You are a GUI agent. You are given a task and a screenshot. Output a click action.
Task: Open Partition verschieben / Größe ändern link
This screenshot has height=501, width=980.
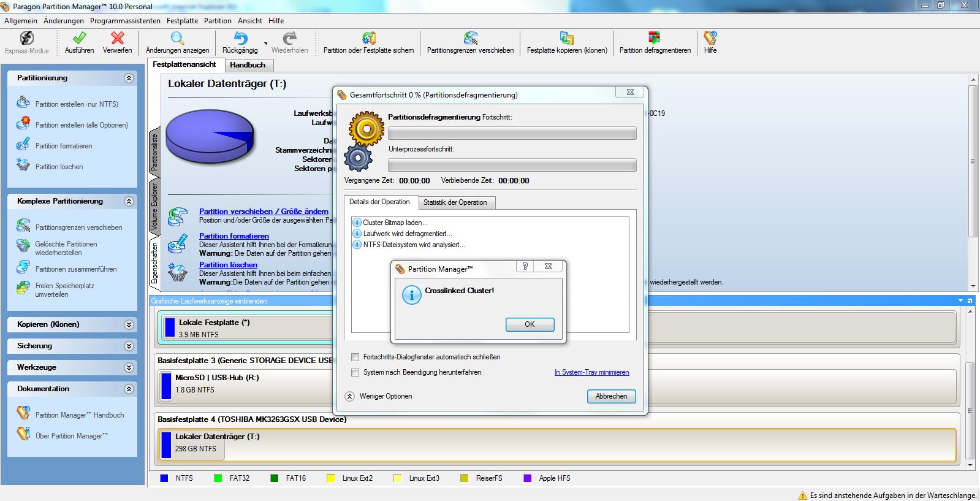coord(264,212)
